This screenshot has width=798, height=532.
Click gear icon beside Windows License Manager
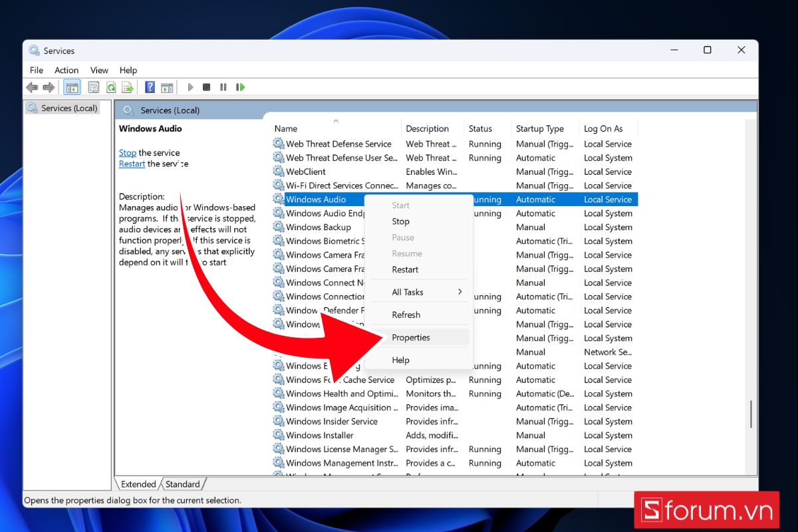tap(279, 449)
